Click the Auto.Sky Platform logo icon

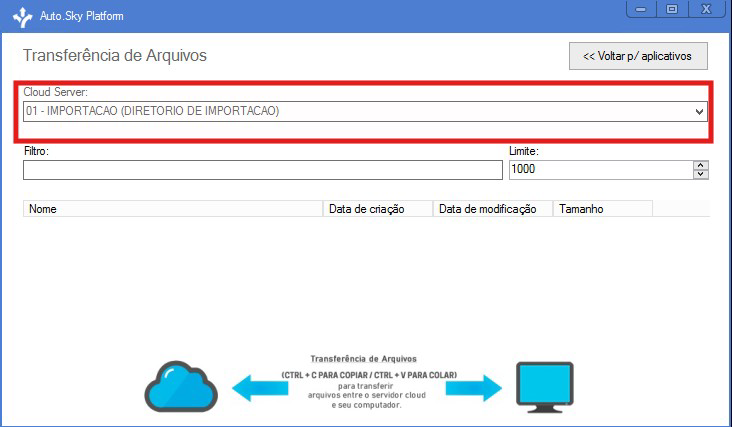pyautogui.click(x=22, y=16)
